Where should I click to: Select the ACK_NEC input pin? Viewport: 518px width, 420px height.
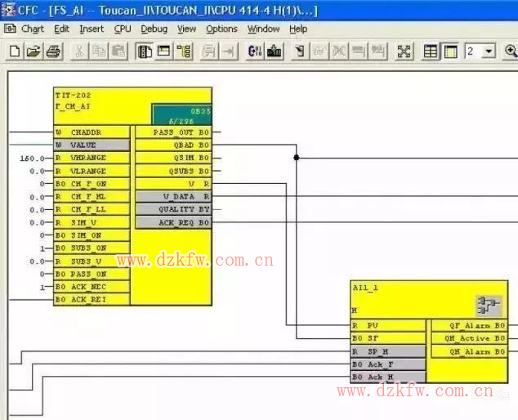92,287
